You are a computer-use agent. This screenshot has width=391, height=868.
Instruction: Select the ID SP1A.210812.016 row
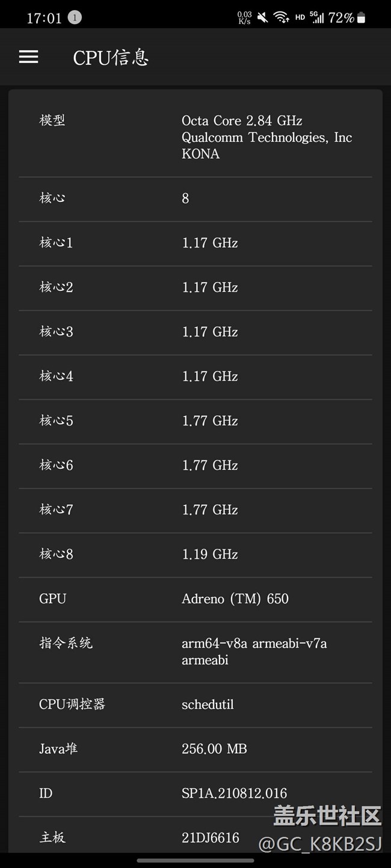[195, 793]
